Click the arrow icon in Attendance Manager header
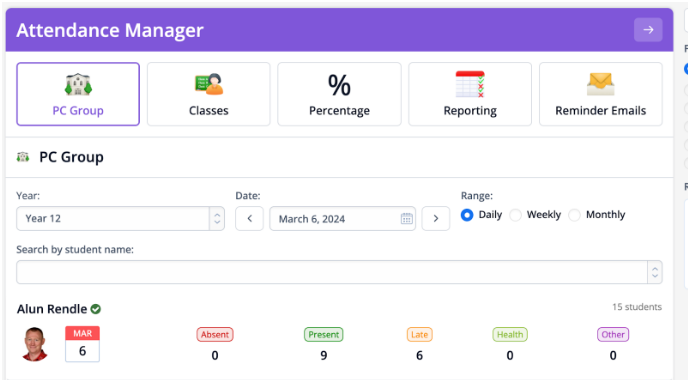692x386 pixels. pyautogui.click(x=648, y=30)
